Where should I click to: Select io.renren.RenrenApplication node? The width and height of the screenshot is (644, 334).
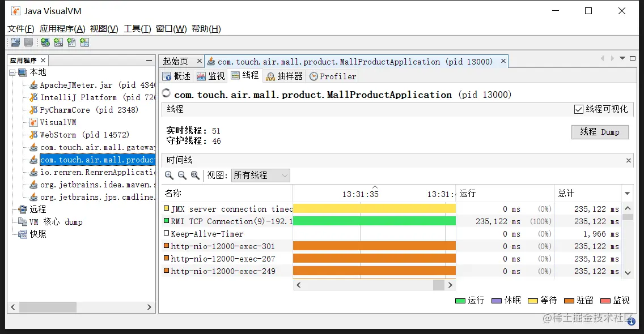click(x=92, y=172)
